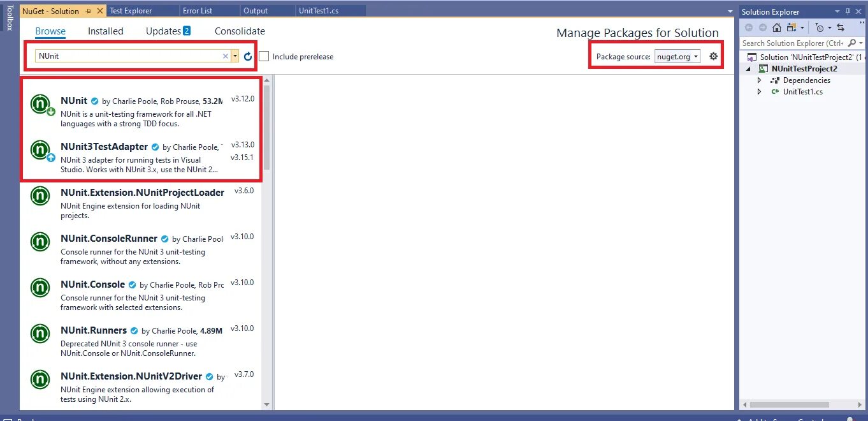Click the NUnit.Console package icon
Viewport: 868px width, 421px height.
[x=40, y=288]
